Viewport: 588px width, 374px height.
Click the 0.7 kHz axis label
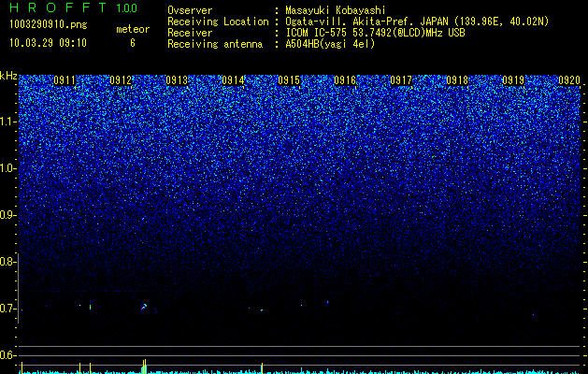(x=7, y=309)
